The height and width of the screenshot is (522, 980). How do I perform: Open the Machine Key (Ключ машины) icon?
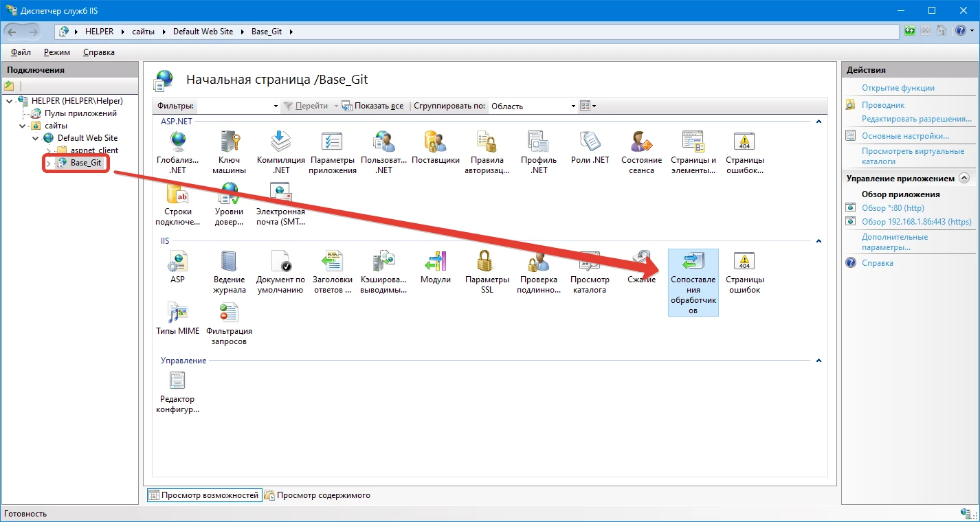(229, 152)
